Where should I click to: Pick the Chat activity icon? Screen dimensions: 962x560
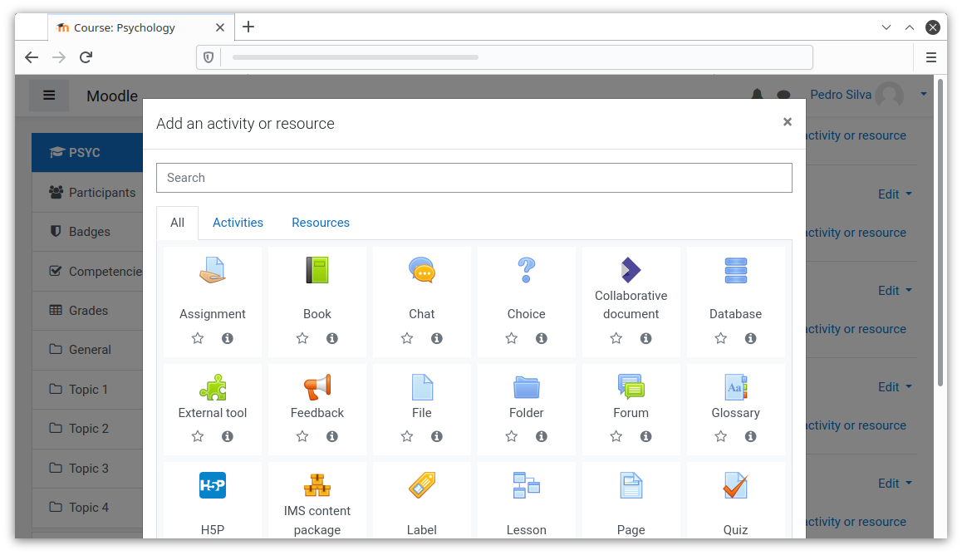[x=422, y=270]
